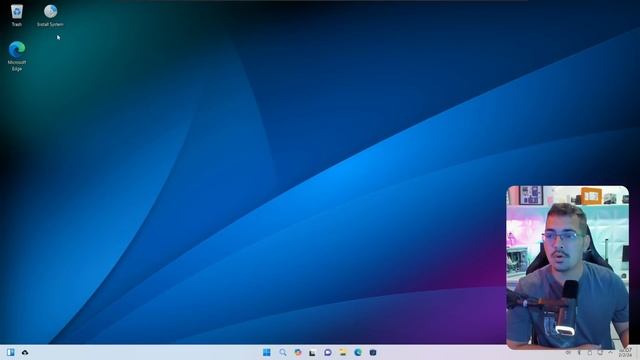Open the black-and-white taskbar app icon
This screenshot has height=360, width=640.
coord(312,352)
